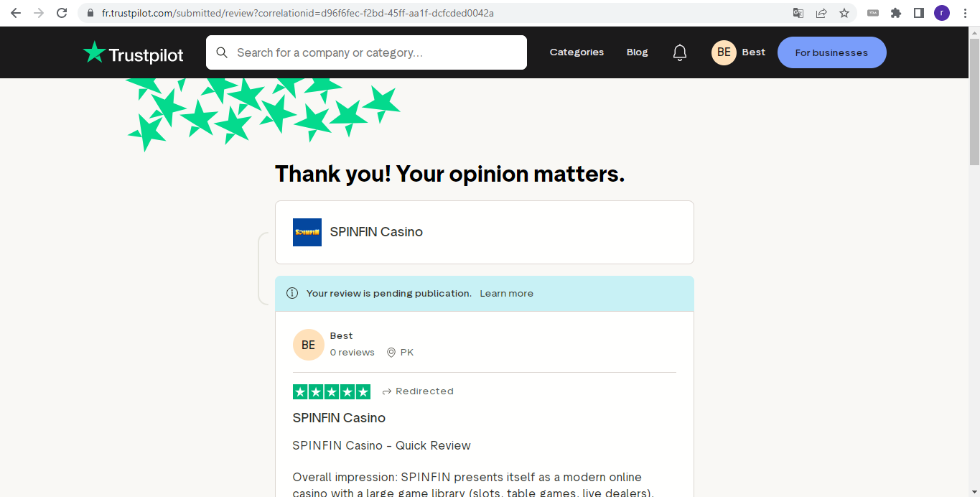Open Chrome three-dot menu
The height and width of the screenshot is (497, 980).
coord(965,13)
